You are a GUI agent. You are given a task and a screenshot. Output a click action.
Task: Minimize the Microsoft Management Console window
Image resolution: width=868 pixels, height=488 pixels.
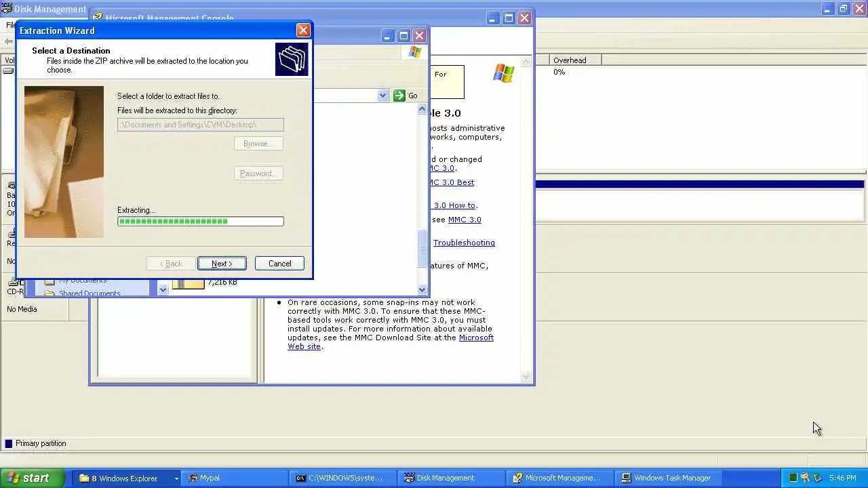493,18
